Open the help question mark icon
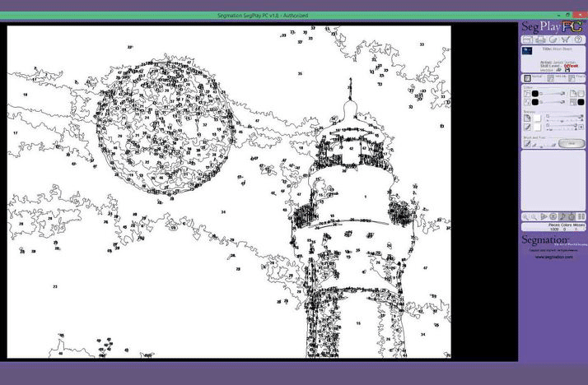The width and height of the screenshot is (588, 385). [x=579, y=39]
